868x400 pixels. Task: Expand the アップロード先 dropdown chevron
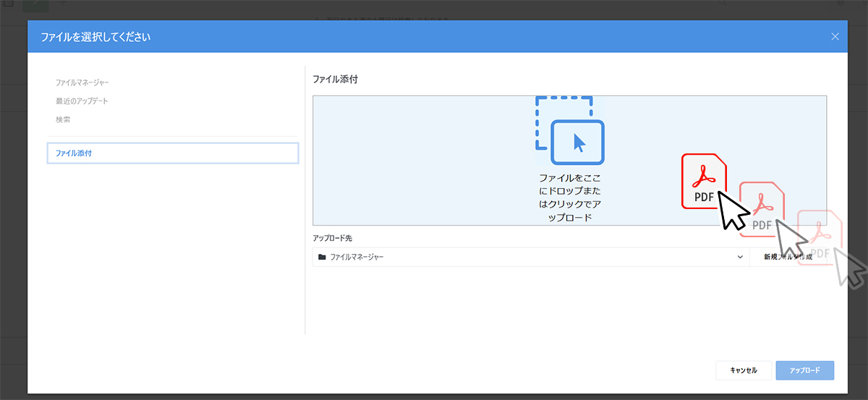(x=740, y=257)
